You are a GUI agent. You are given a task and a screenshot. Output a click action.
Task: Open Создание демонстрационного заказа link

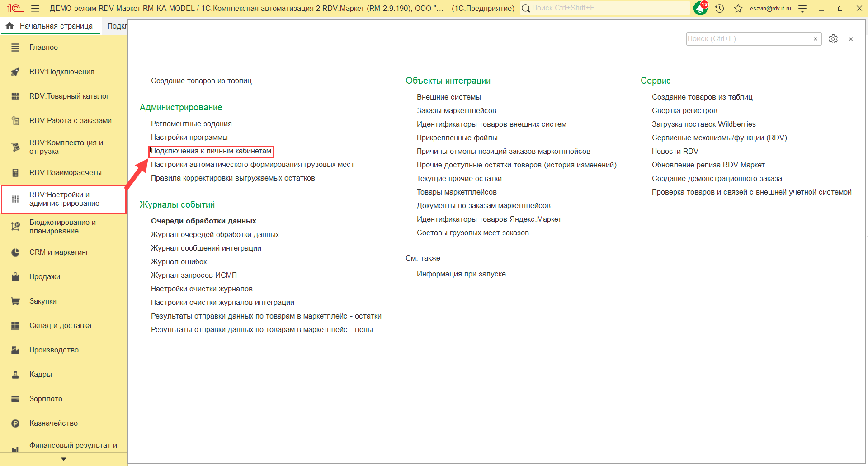coord(717,179)
